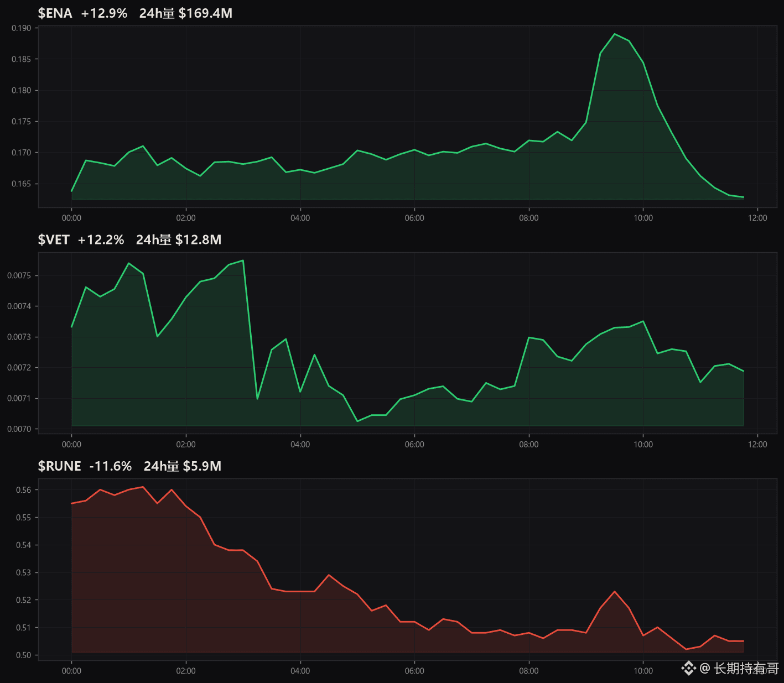Click the 0.56 y-axis label on RUNE chart

pos(23,490)
